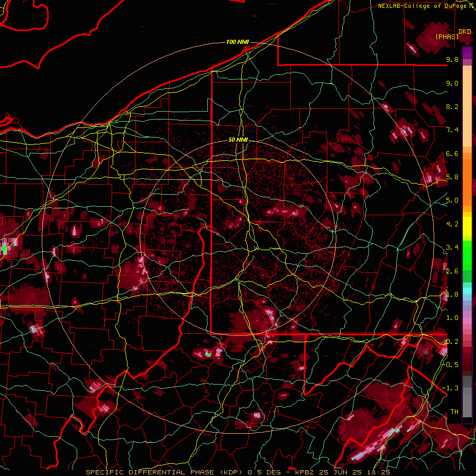Click the '8.2' value on the scale

coord(452,106)
